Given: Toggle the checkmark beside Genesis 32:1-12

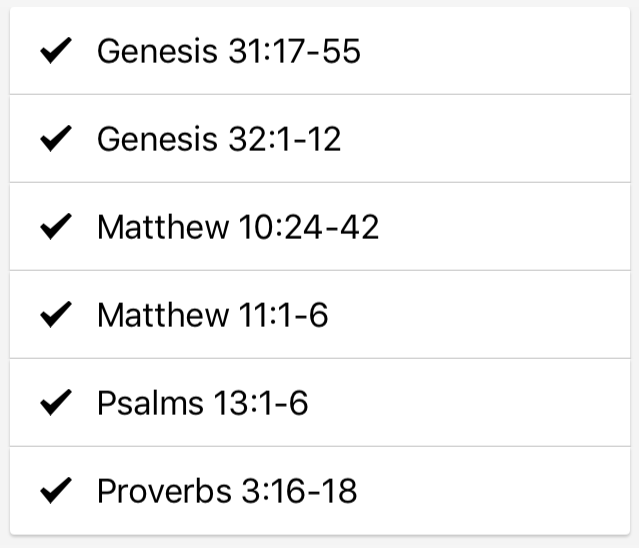Looking at the screenshot, I should (56, 139).
